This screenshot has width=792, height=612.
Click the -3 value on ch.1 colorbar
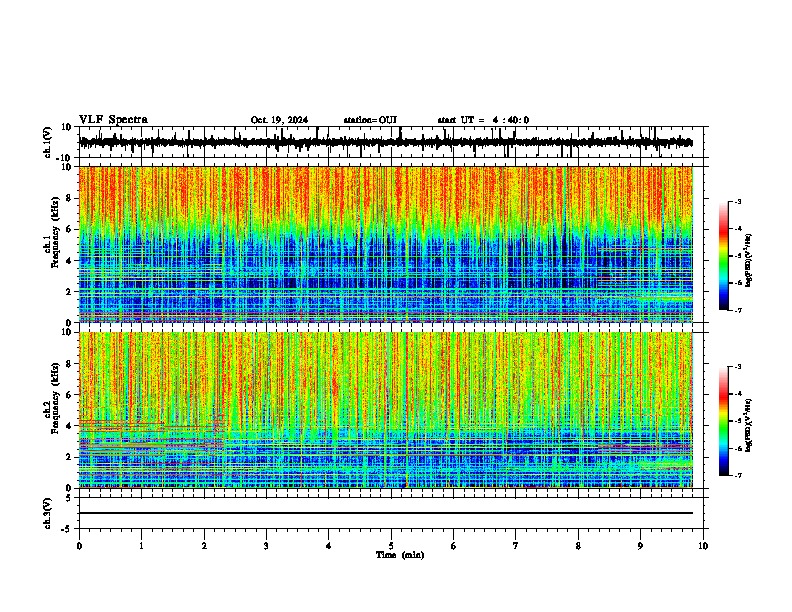pyautogui.click(x=737, y=202)
